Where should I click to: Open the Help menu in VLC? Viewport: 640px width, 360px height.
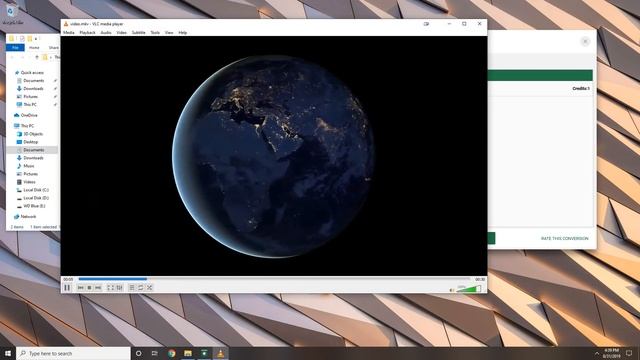(183, 32)
